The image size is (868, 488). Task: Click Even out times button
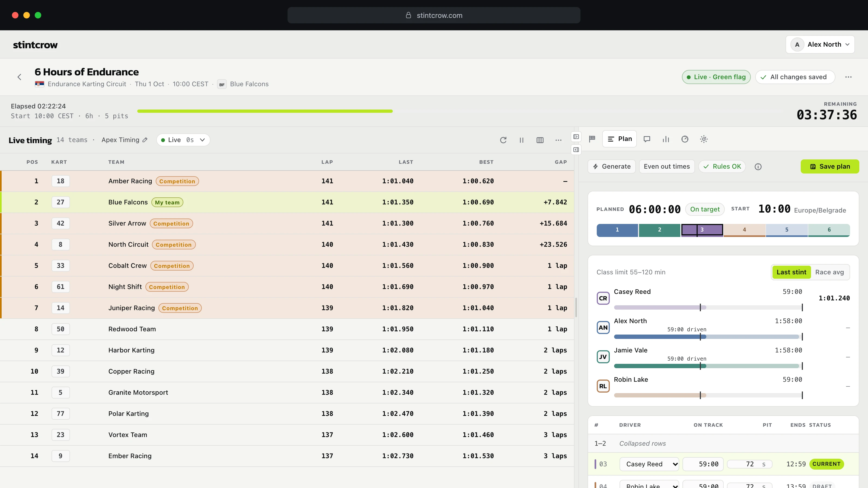[x=666, y=166]
